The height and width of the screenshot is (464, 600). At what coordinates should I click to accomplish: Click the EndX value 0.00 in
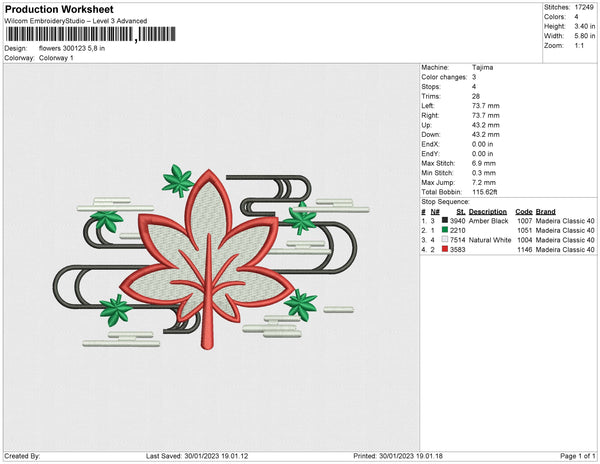click(483, 144)
